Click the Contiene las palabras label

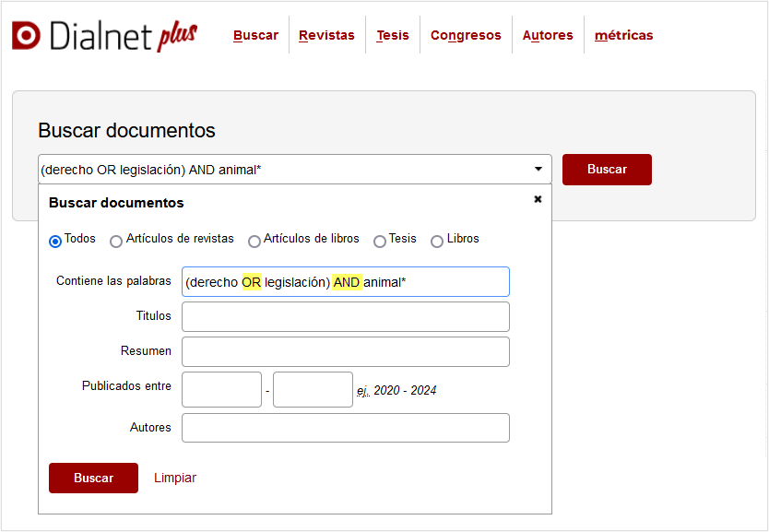pos(113,281)
